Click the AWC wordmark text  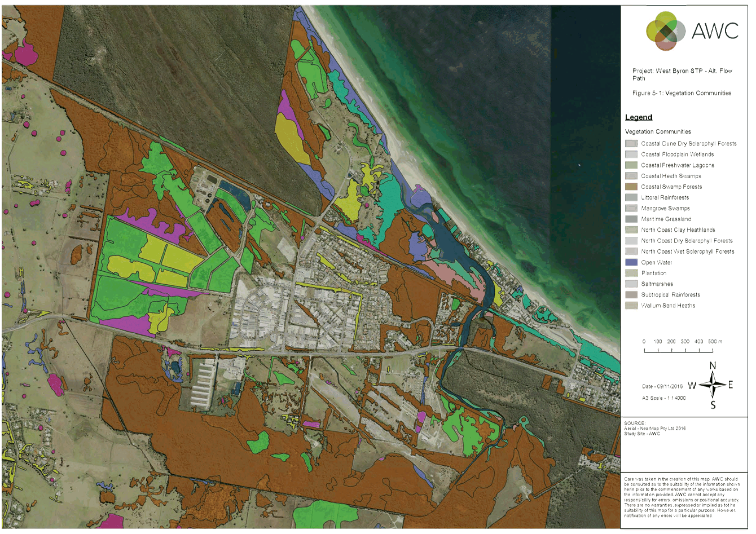pos(715,31)
